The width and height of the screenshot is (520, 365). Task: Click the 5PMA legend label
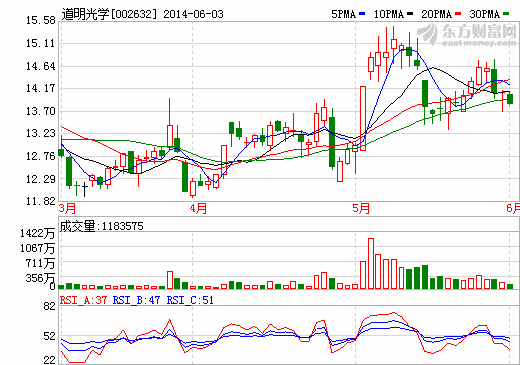(344, 14)
